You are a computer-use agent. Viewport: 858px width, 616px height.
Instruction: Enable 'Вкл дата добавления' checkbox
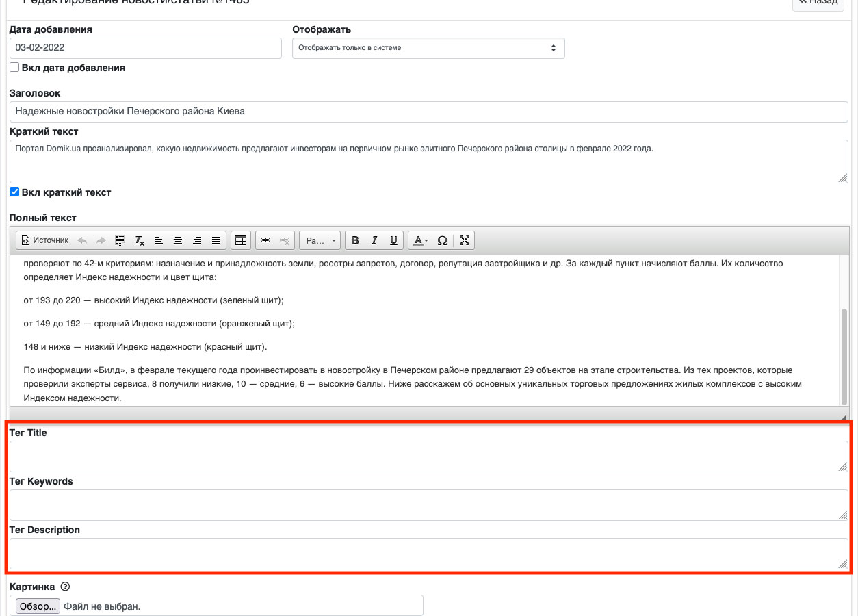(x=14, y=68)
